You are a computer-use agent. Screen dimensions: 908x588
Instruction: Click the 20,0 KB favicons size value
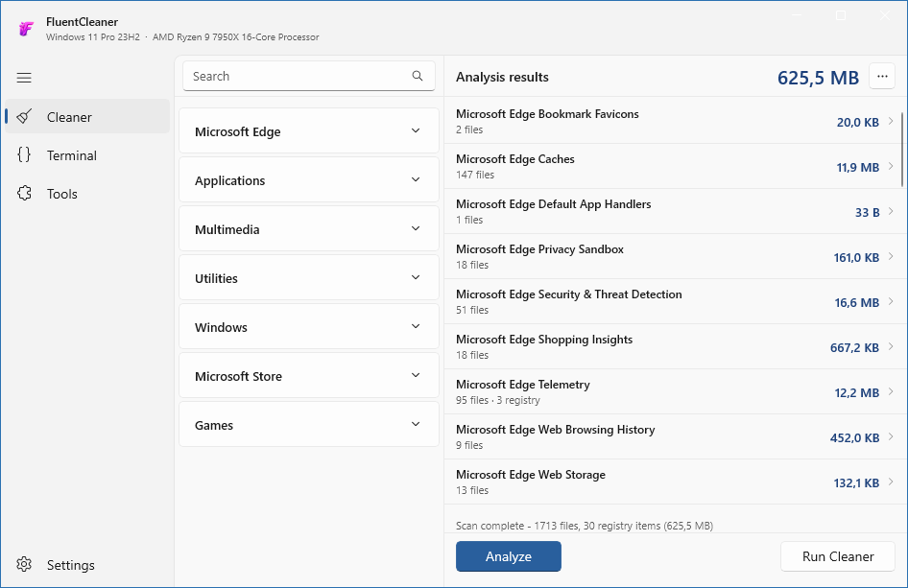tap(858, 122)
